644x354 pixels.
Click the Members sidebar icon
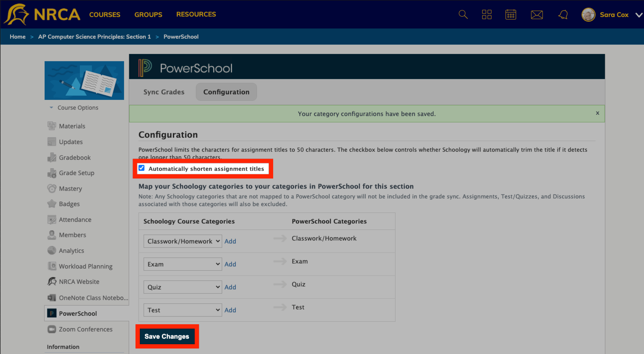pos(52,235)
